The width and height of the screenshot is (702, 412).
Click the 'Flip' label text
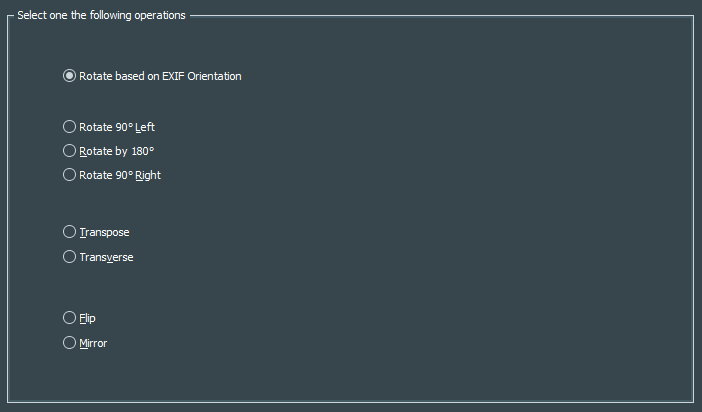click(x=87, y=318)
